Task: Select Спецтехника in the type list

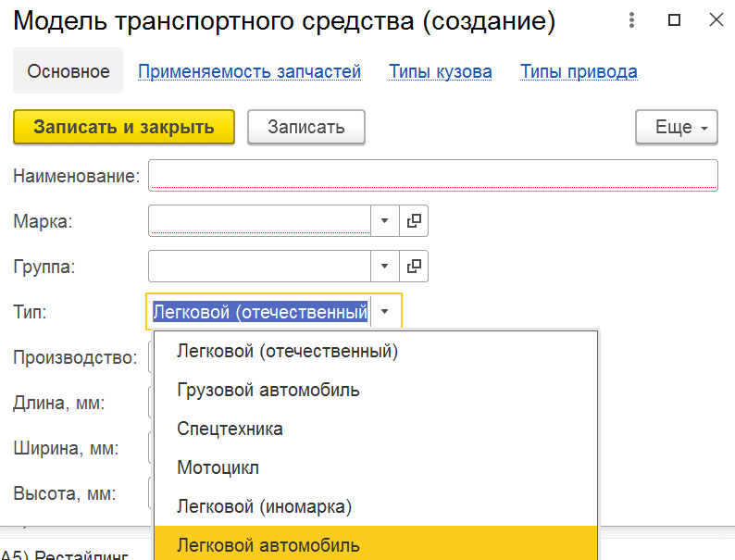Action: [x=376, y=429]
